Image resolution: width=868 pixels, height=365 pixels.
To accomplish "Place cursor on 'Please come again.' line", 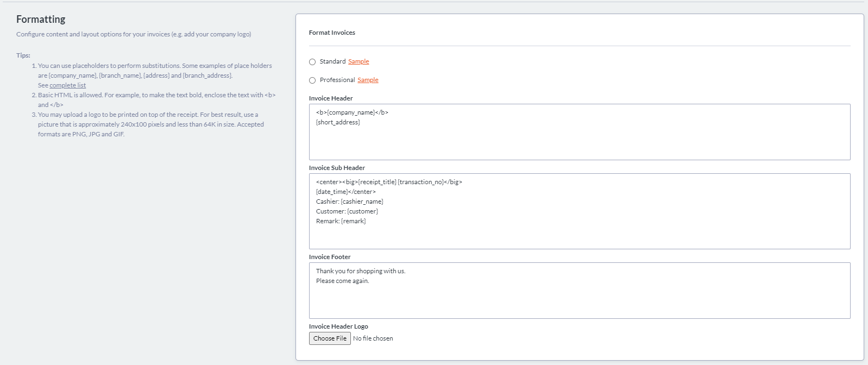I will click(342, 281).
